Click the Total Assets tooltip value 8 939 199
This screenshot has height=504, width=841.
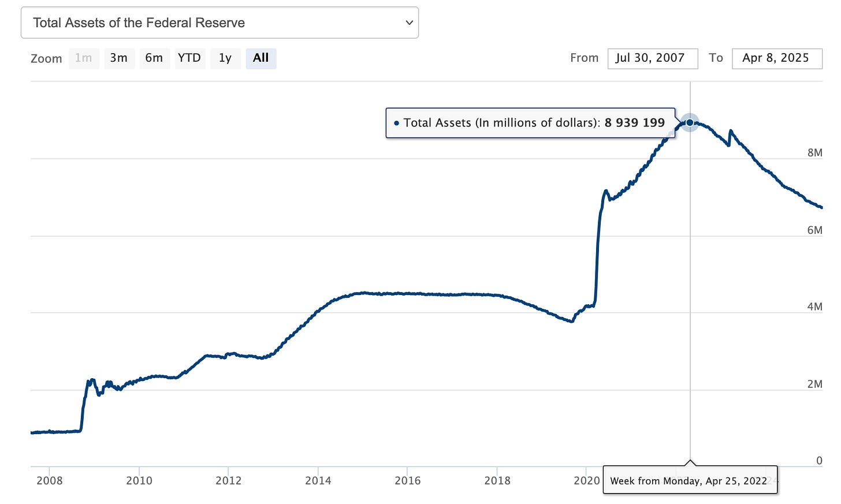pyautogui.click(x=635, y=122)
